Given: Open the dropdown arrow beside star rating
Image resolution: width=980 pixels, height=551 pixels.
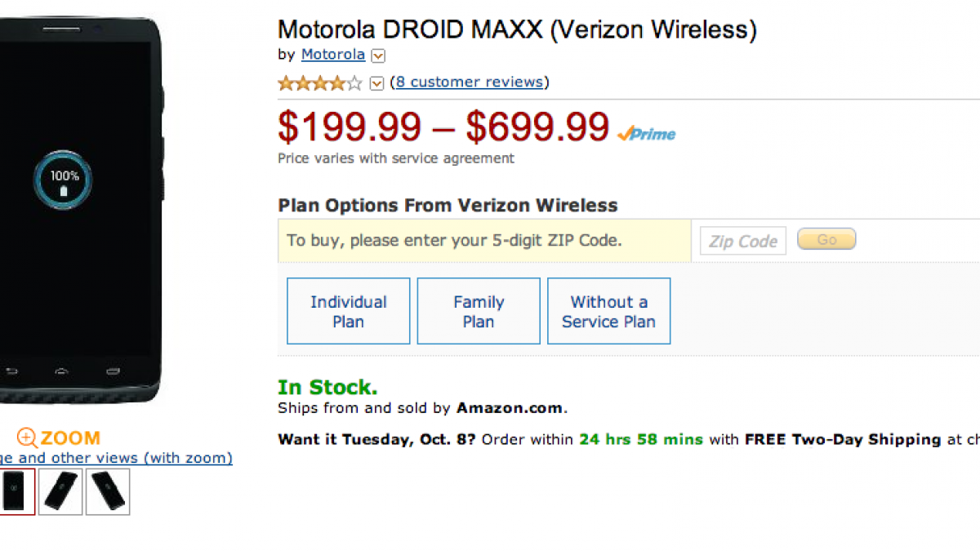Looking at the screenshot, I should (x=376, y=82).
